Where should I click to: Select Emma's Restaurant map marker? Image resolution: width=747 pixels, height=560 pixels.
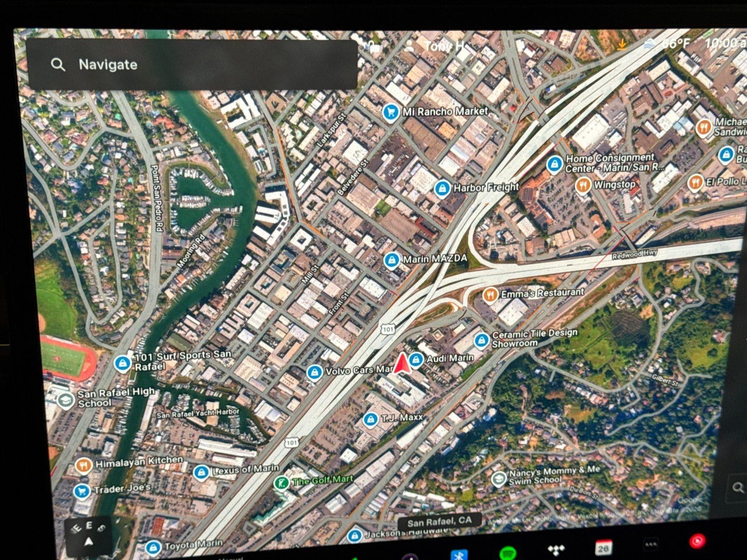tap(489, 295)
